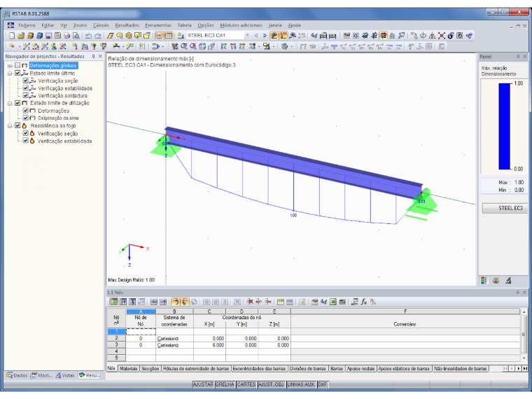Screen dimensions: 532x399
Task: Switch to the Vistas navigator tab
Action: tap(65, 375)
